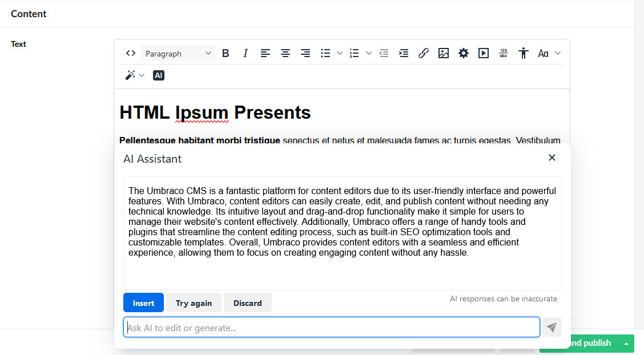The width and height of the screenshot is (644, 355).
Task: Click the AI Assistant dialog title
Action: tap(152, 159)
